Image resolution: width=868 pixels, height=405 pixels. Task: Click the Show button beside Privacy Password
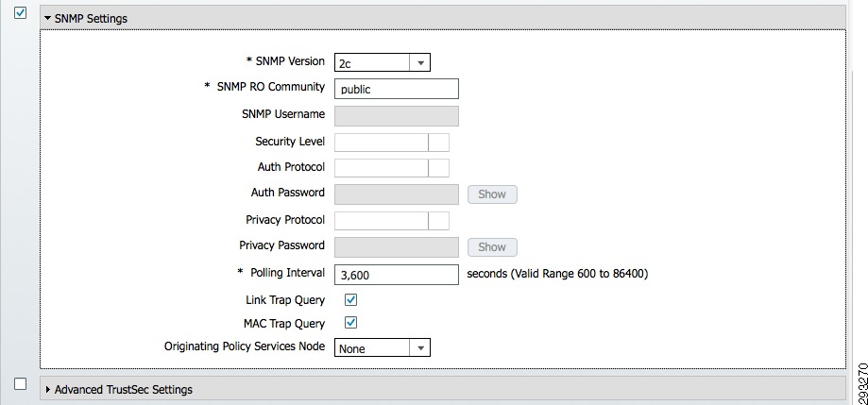pos(492,247)
